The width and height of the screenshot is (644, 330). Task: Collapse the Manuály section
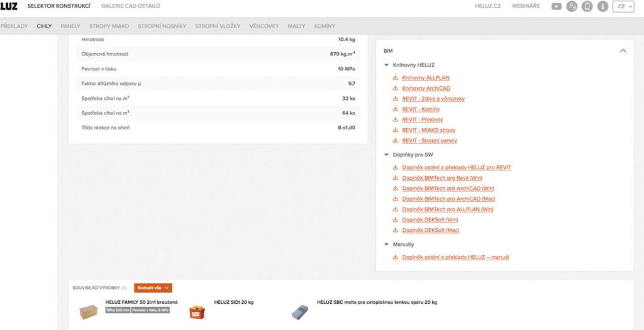(387, 244)
